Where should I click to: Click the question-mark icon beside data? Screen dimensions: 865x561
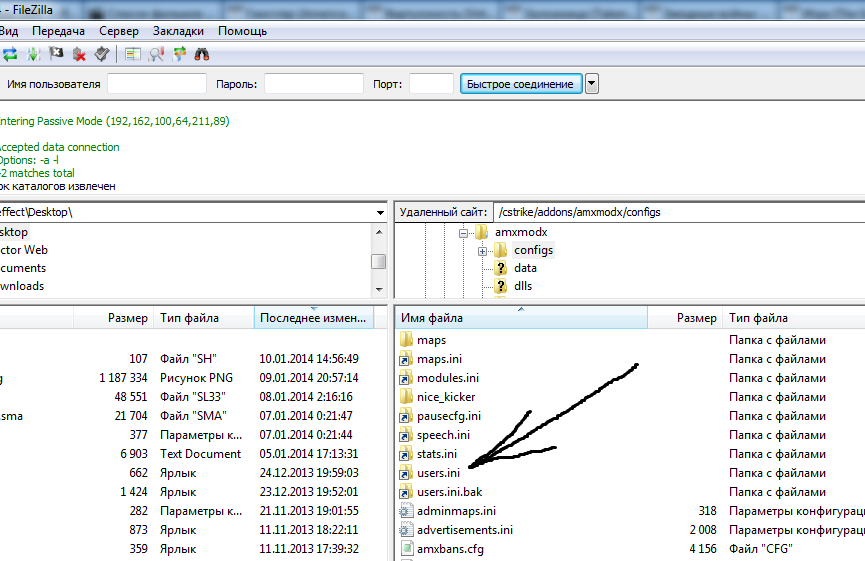tap(501, 268)
